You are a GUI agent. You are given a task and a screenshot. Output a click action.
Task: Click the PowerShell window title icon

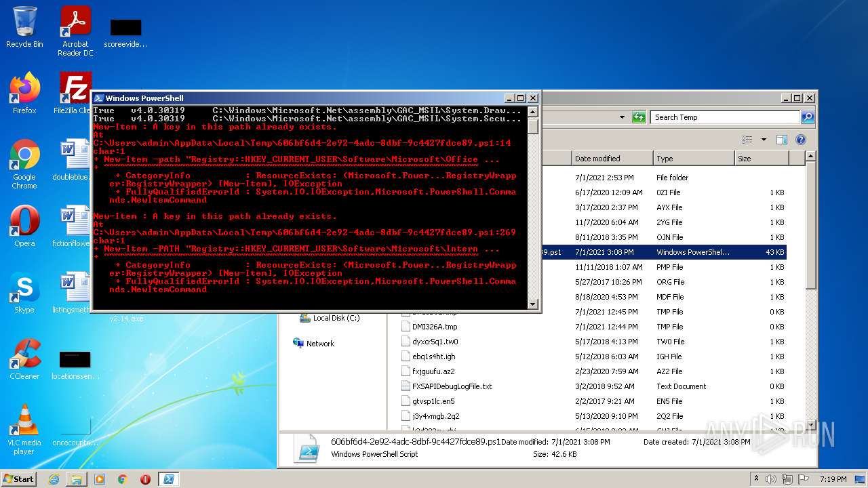(98, 98)
